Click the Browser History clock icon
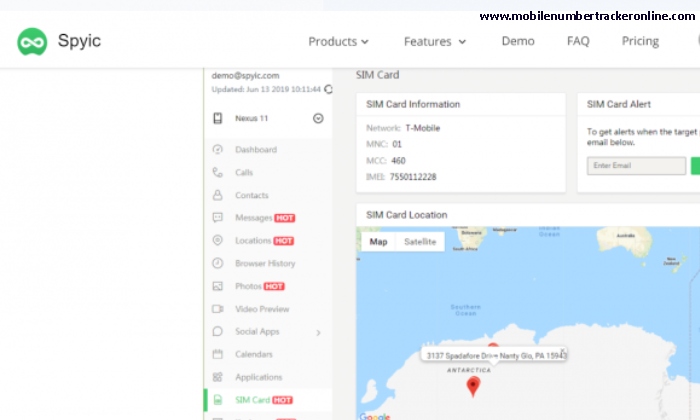 (217, 263)
